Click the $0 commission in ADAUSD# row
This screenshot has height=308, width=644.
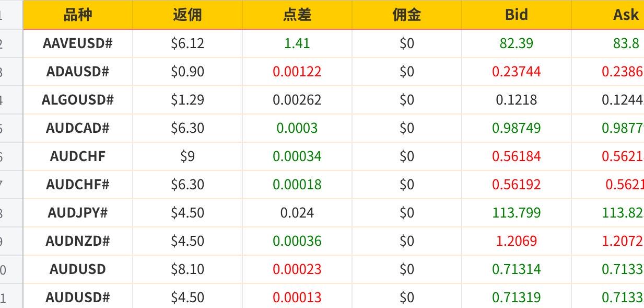[407, 72]
